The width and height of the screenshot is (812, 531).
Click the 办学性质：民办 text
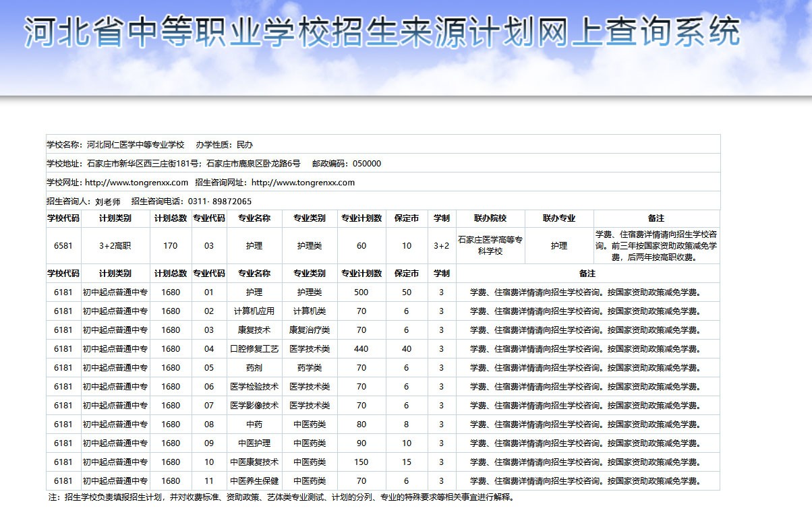(225, 145)
